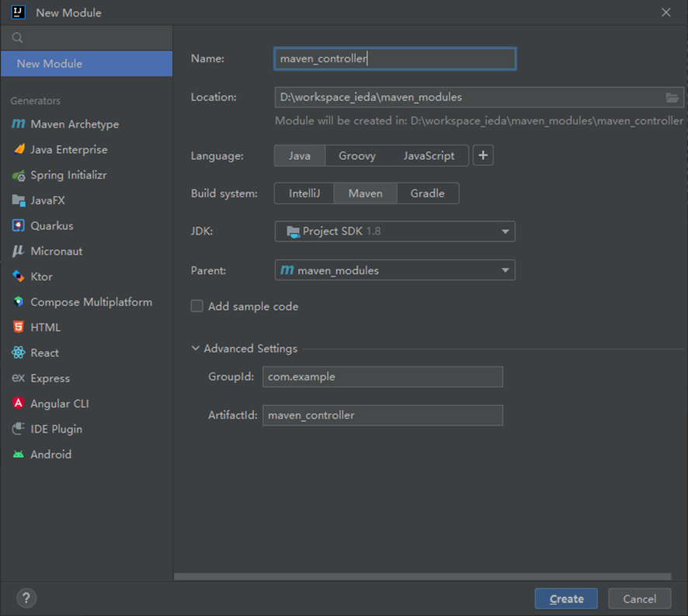Collapse the Advanced Settings section
This screenshot has width=688, height=616.
(195, 348)
